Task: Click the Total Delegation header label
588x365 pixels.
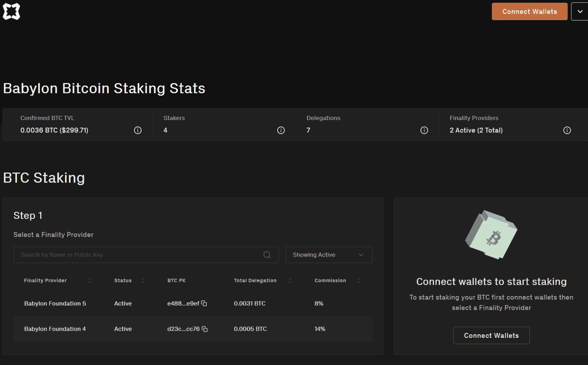Action: 255,280
